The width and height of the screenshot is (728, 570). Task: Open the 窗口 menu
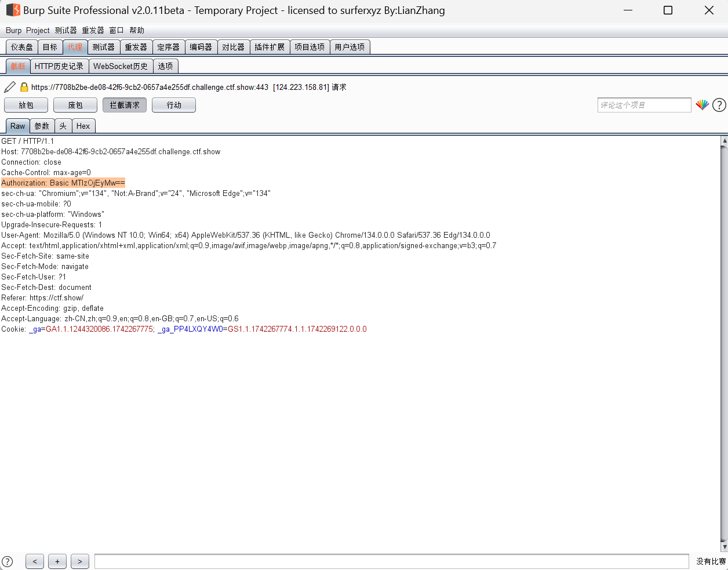coord(117,30)
